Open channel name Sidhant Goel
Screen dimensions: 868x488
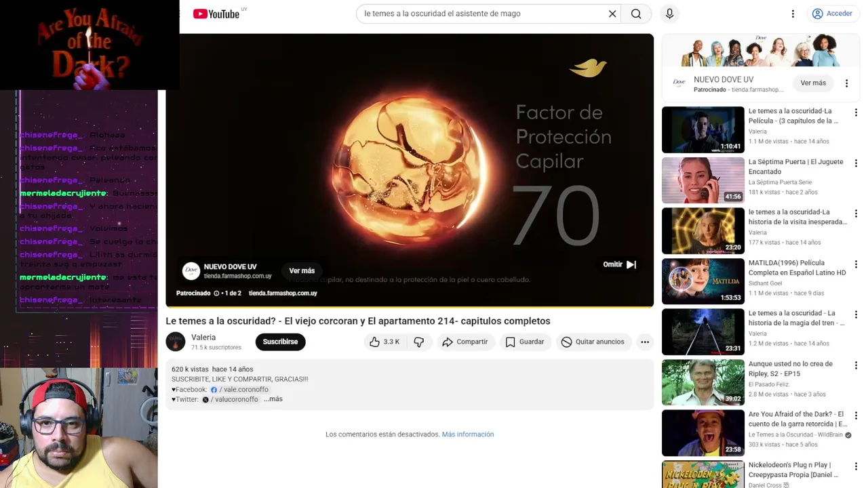pyautogui.click(x=765, y=283)
